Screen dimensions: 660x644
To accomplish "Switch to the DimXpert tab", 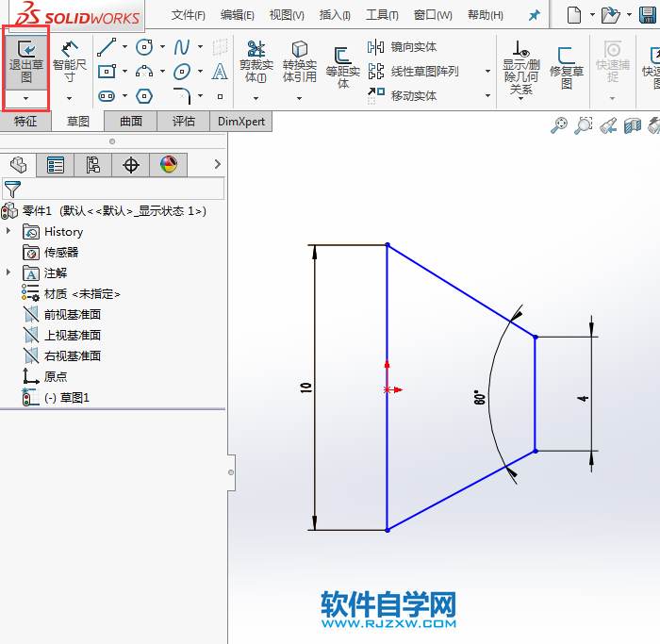I will click(x=241, y=122).
